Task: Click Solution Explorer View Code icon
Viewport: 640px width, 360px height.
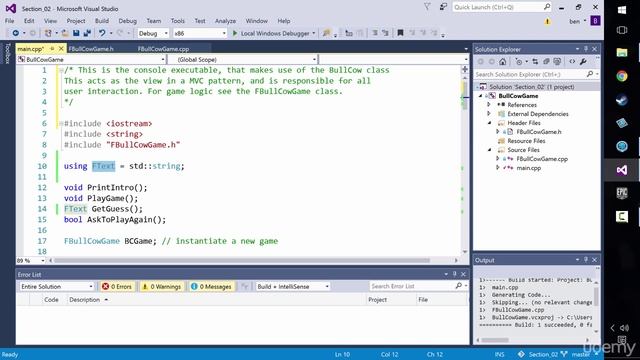Action: pyautogui.click(x=572, y=62)
